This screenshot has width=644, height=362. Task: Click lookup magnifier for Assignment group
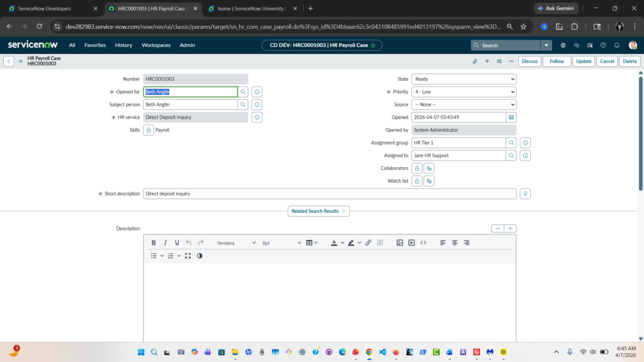[x=511, y=143]
